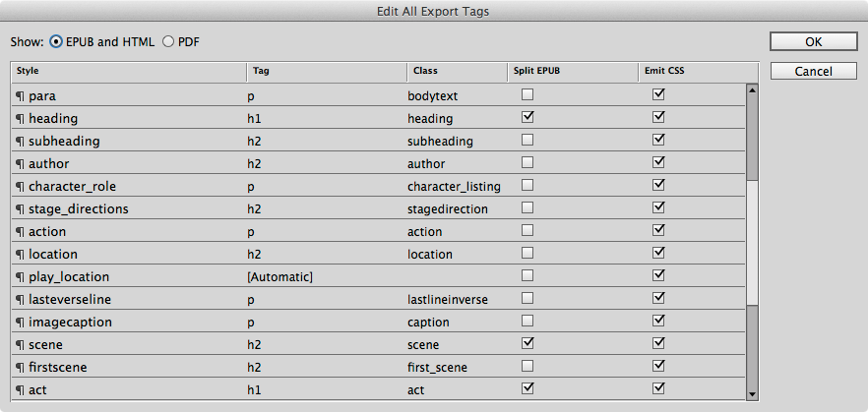
Task: Select the character_role style row
Action: [x=378, y=187]
